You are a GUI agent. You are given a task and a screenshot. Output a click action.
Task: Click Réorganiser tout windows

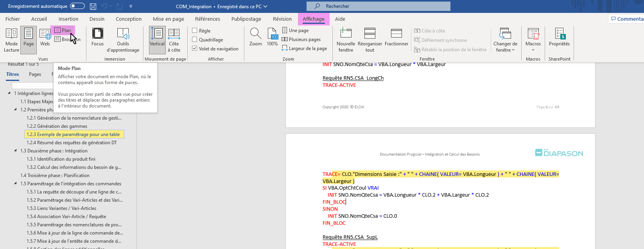pyautogui.click(x=370, y=40)
